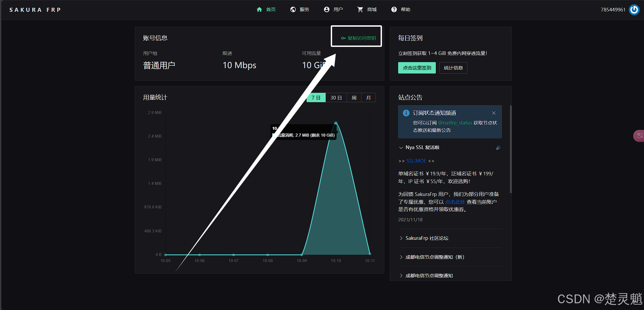Viewport: 644px width, 310px height.
Task: Click the SAKURA FRP logo
Action: [35, 10]
